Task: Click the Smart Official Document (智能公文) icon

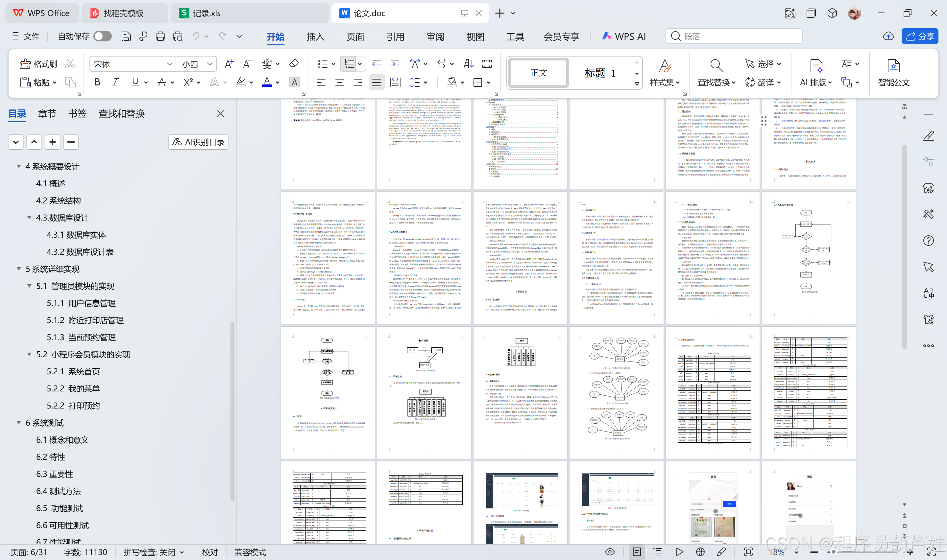Action: click(893, 65)
